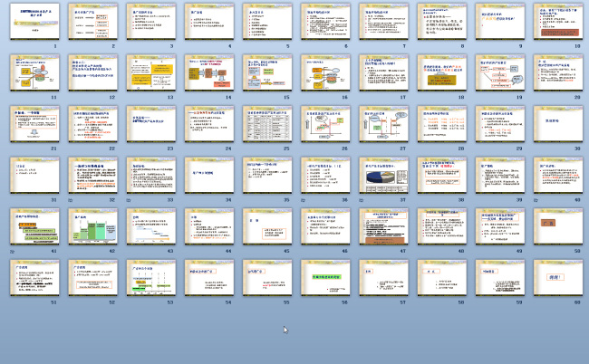This screenshot has height=364, width=589.
Task: Select slide 31 thumbnail
Action: (34, 175)
